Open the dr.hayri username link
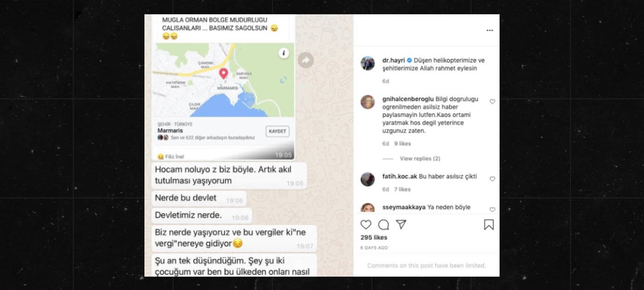This screenshot has width=644, height=290. click(393, 60)
